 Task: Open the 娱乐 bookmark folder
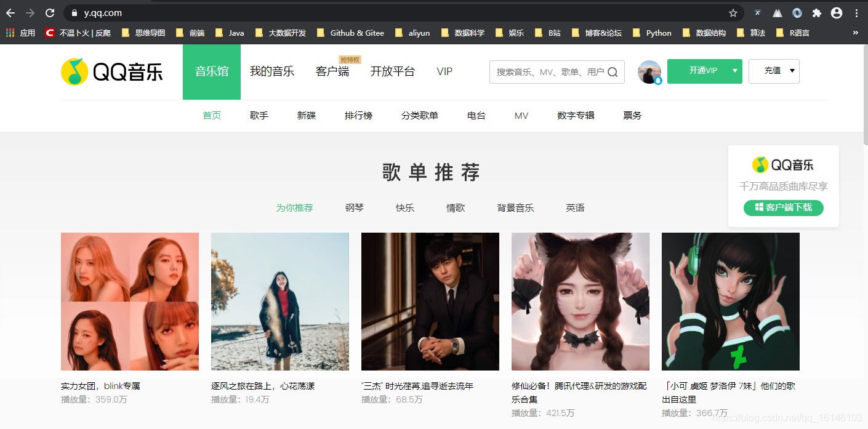[510, 33]
